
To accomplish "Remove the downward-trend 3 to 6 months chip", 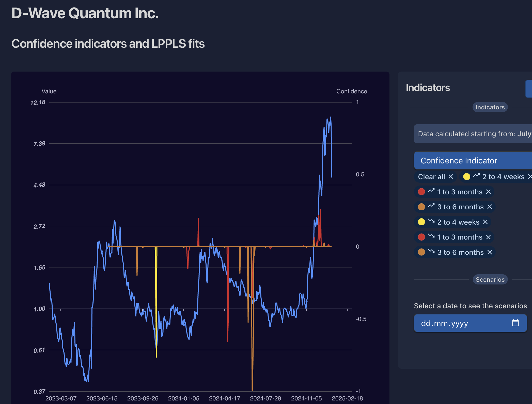I will (x=490, y=252).
